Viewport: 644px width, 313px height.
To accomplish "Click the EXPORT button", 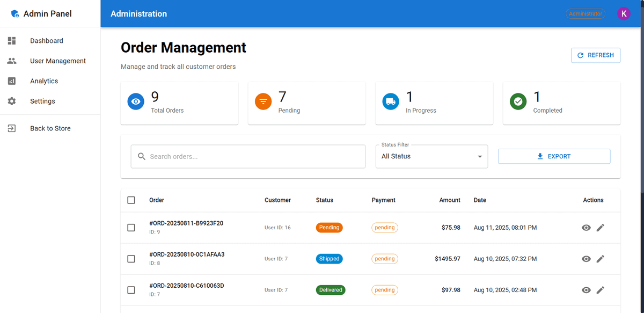I will tap(554, 156).
